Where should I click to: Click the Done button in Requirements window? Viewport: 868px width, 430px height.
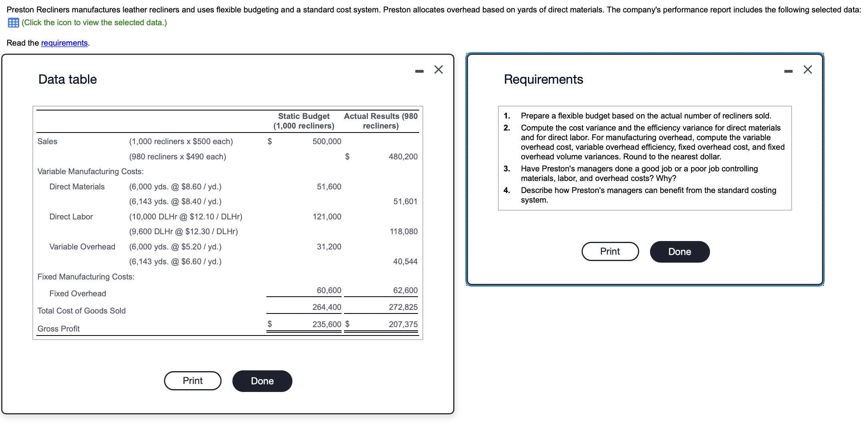pyautogui.click(x=679, y=251)
